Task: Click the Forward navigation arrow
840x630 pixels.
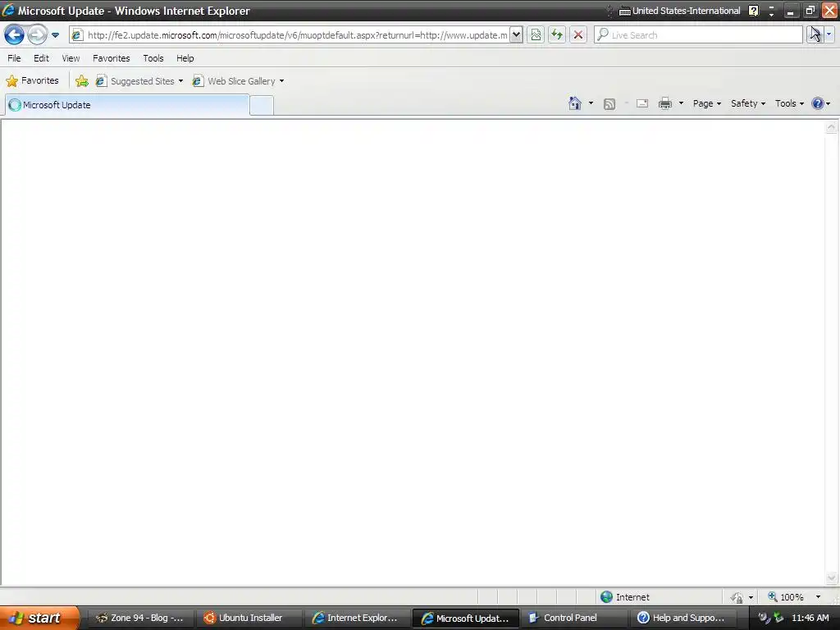Action: [37, 35]
